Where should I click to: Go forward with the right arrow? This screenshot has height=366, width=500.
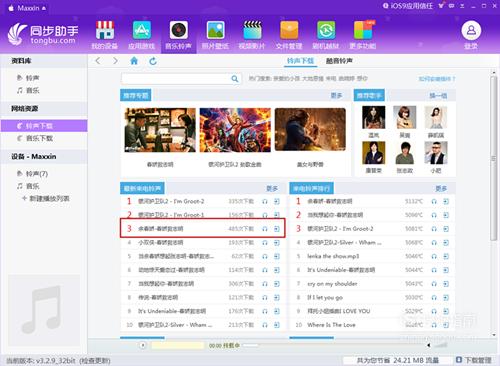point(115,61)
